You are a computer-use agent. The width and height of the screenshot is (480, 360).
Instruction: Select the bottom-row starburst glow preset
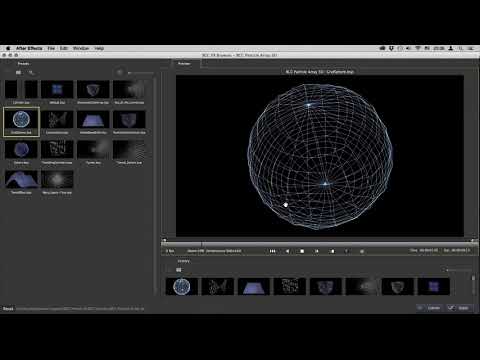coord(57,179)
